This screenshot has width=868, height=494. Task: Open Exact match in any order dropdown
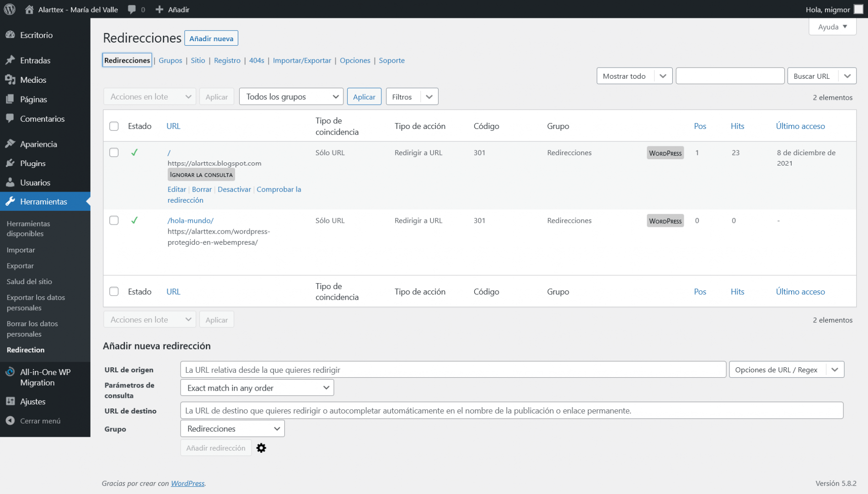[257, 388]
